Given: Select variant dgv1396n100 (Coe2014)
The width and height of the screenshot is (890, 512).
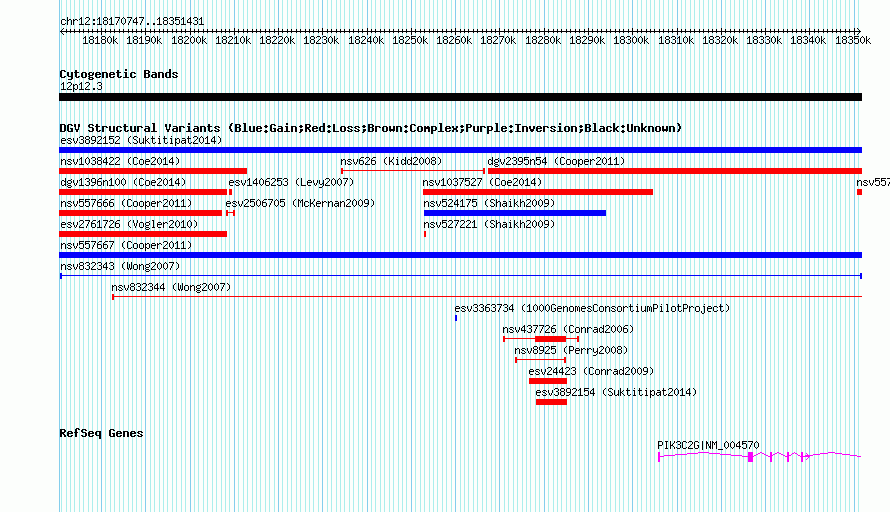Looking at the screenshot, I should (123, 182).
